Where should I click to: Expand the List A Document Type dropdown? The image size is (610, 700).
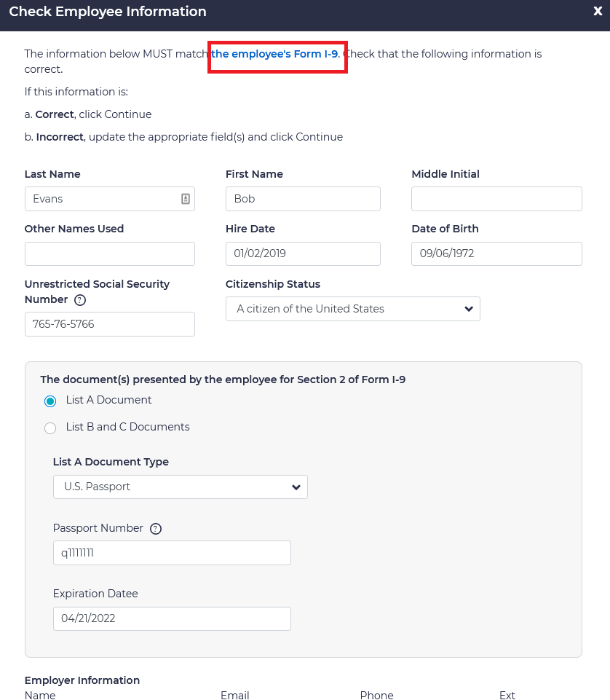(180, 487)
